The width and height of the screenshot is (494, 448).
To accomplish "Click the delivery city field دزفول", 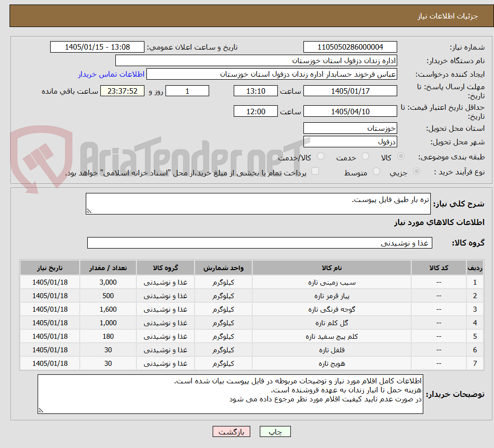I will click(x=350, y=142).
